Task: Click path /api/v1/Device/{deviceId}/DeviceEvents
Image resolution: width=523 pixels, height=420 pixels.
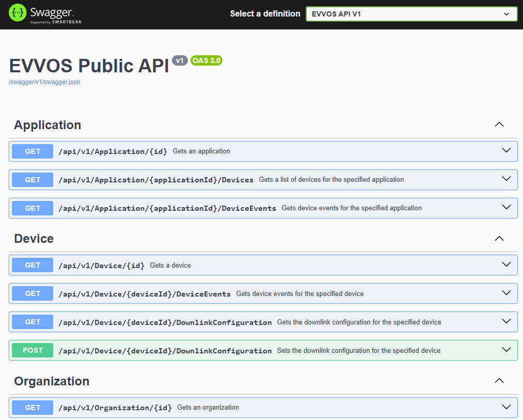Action: click(x=145, y=294)
